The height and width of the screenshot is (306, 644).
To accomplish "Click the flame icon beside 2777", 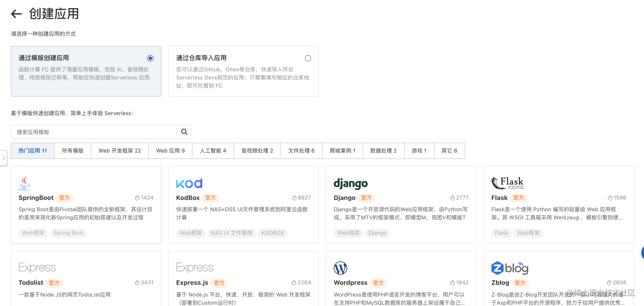I will (452, 198).
